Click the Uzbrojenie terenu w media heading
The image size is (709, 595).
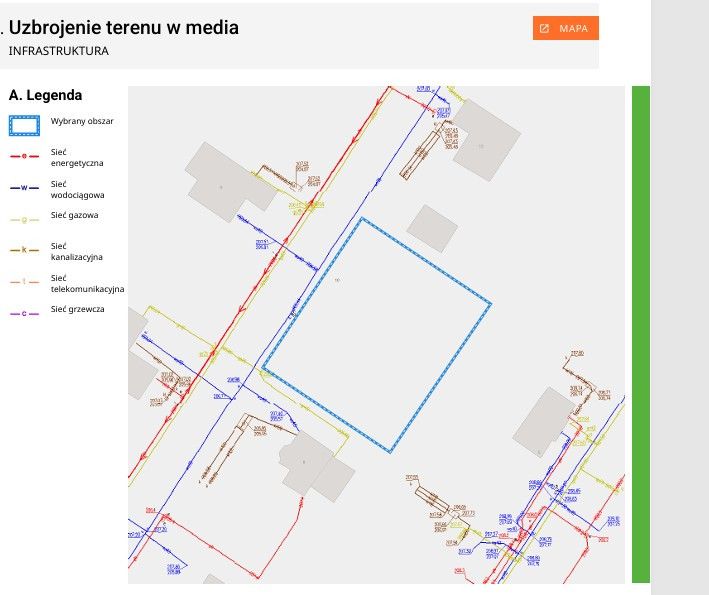tap(123, 27)
